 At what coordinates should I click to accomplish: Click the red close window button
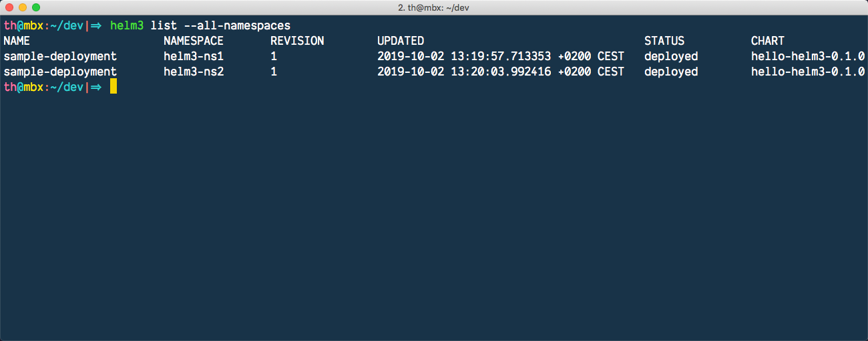pyautogui.click(x=9, y=7)
